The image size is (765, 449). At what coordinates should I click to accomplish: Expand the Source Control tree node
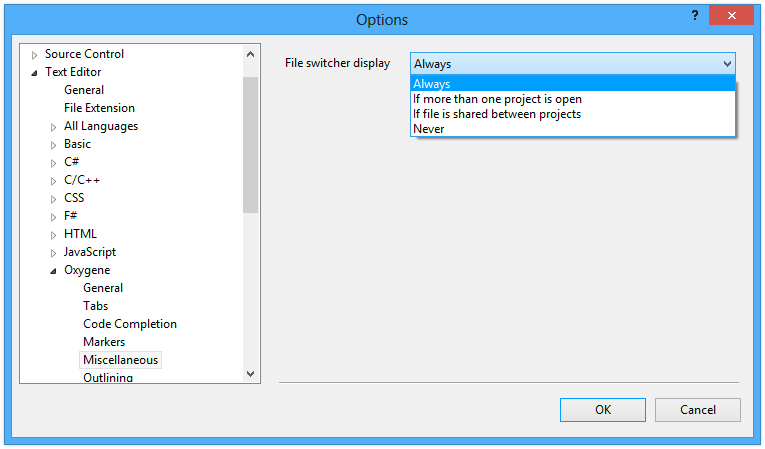[x=35, y=55]
